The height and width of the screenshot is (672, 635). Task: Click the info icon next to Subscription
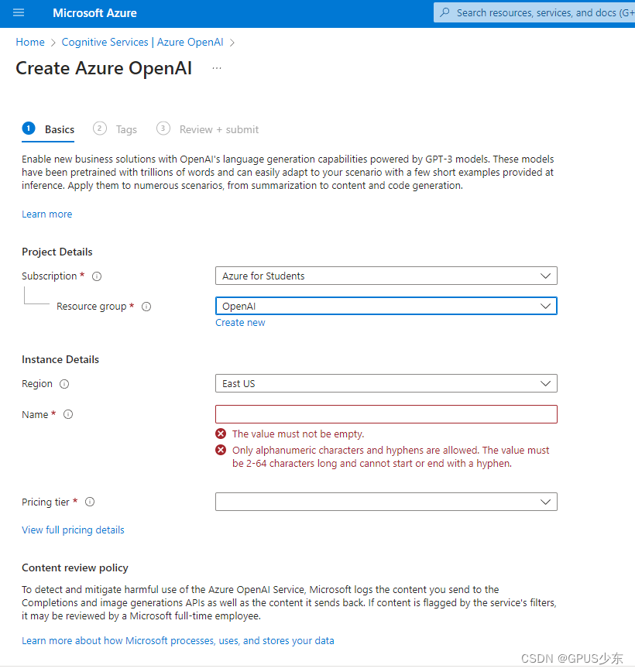point(97,276)
